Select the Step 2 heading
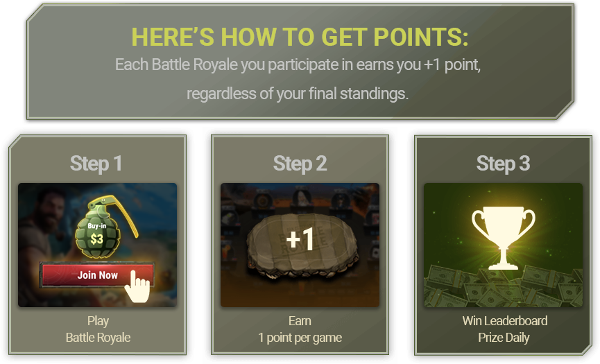This screenshot has height=364, width=600. 300,164
